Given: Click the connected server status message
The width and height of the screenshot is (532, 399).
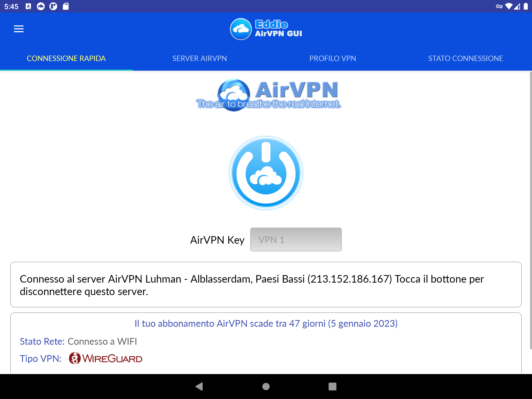Looking at the screenshot, I should pyautogui.click(x=266, y=285).
